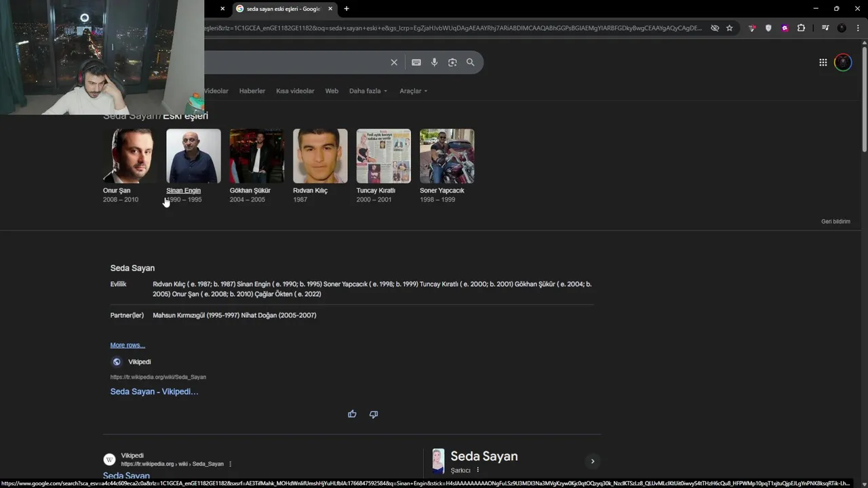Expand the Seda Sayan knowledge panel arrow

point(592,461)
